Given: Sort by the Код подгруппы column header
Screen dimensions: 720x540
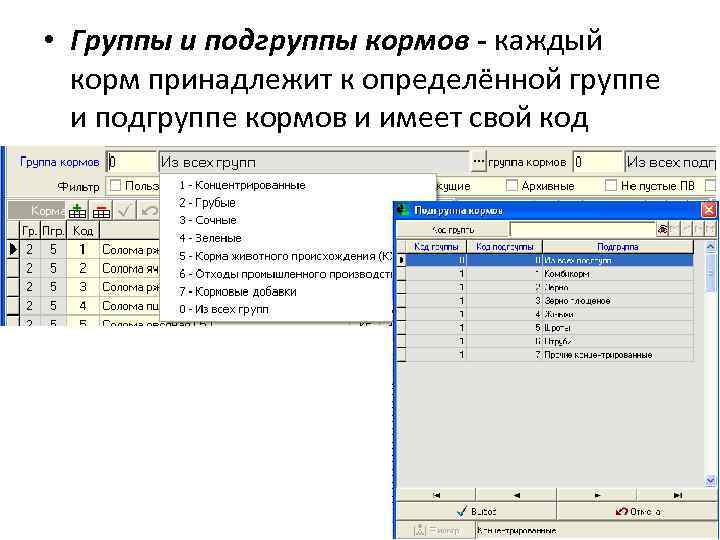Looking at the screenshot, I should [x=505, y=247].
